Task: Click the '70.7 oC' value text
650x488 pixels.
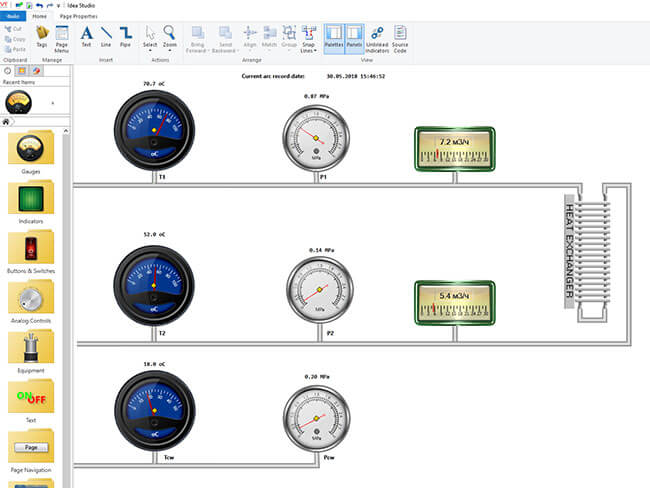Action: pos(154,84)
